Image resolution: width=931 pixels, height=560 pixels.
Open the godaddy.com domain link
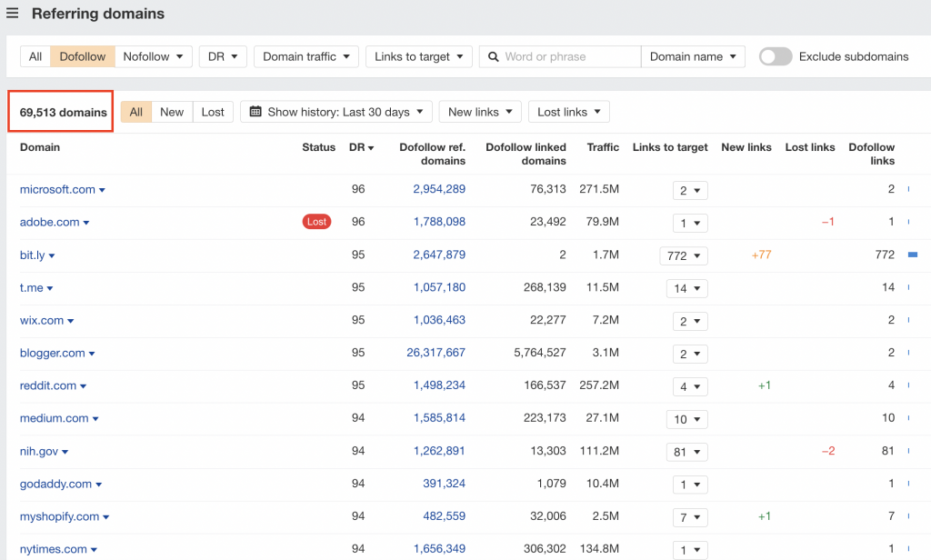tap(55, 484)
